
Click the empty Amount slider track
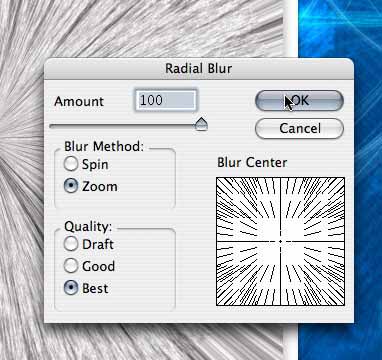[122, 126]
